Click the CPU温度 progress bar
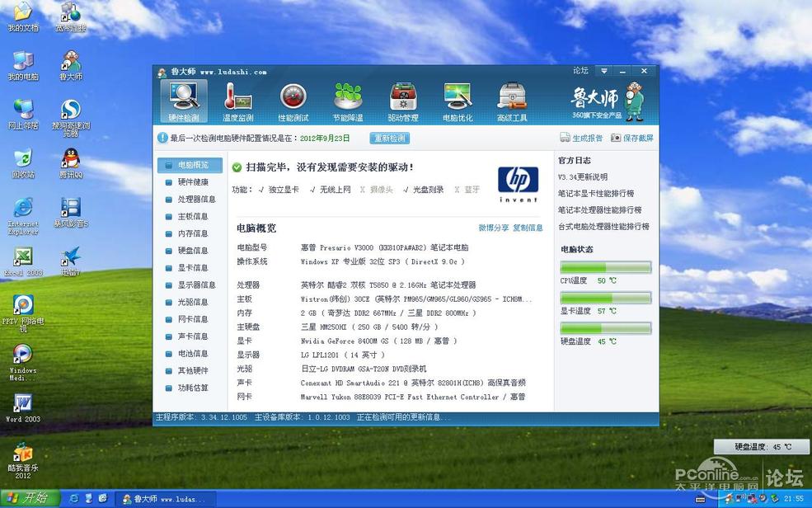The width and height of the screenshot is (812, 508). [605, 267]
